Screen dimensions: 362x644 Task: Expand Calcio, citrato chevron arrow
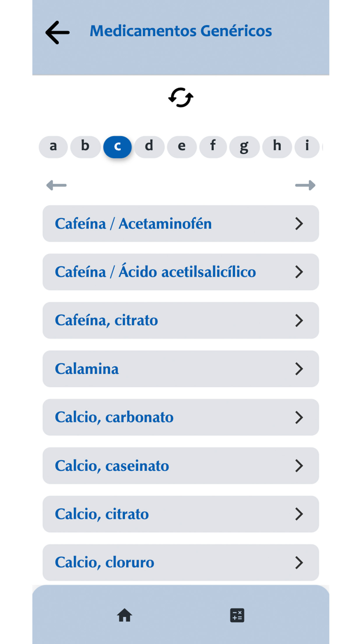[299, 514]
